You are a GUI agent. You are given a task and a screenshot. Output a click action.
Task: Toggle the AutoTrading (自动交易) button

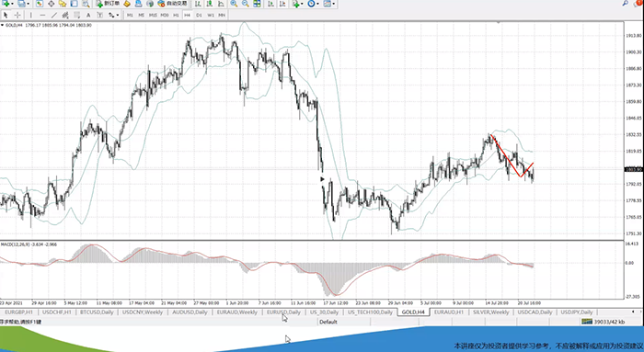(173, 4)
